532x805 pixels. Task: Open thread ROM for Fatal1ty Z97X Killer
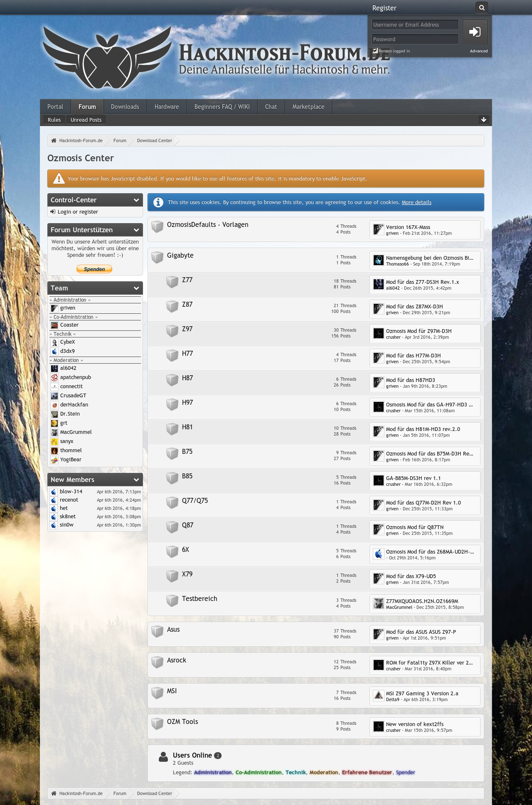pos(429,662)
